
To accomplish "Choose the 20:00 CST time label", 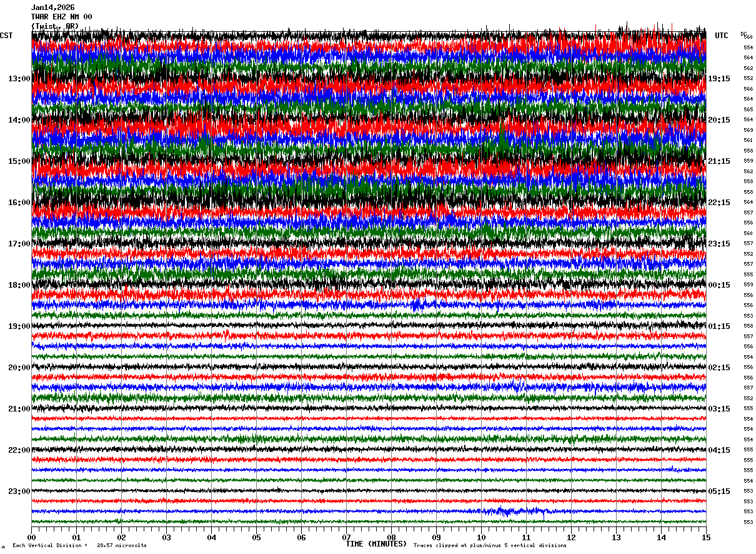I will (19, 368).
